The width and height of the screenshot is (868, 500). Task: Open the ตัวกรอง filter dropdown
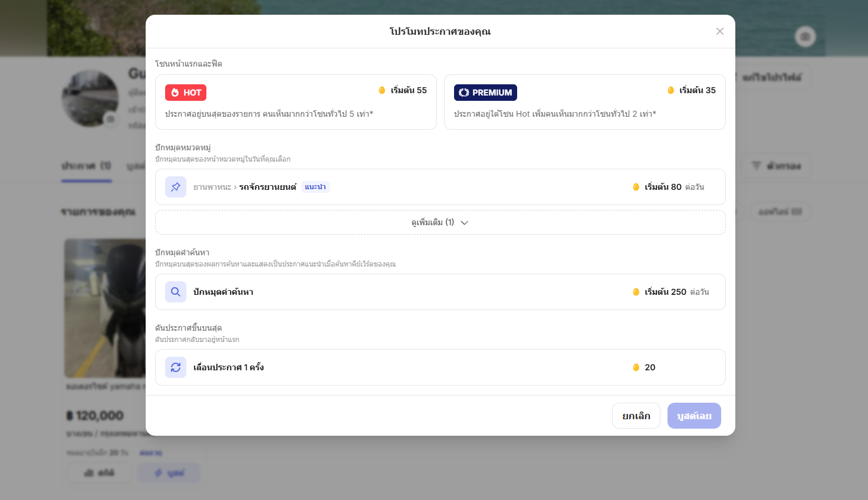[776, 166]
